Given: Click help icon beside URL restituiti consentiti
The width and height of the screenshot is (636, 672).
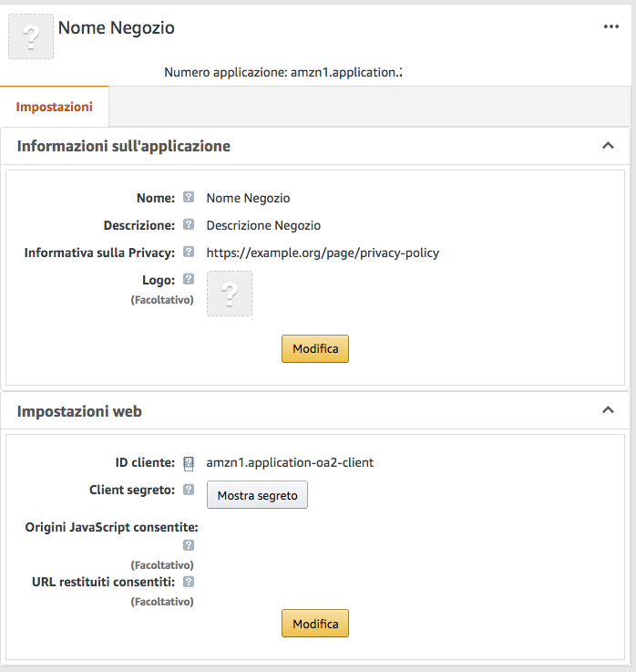Looking at the screenshot, I should [189, 581].
